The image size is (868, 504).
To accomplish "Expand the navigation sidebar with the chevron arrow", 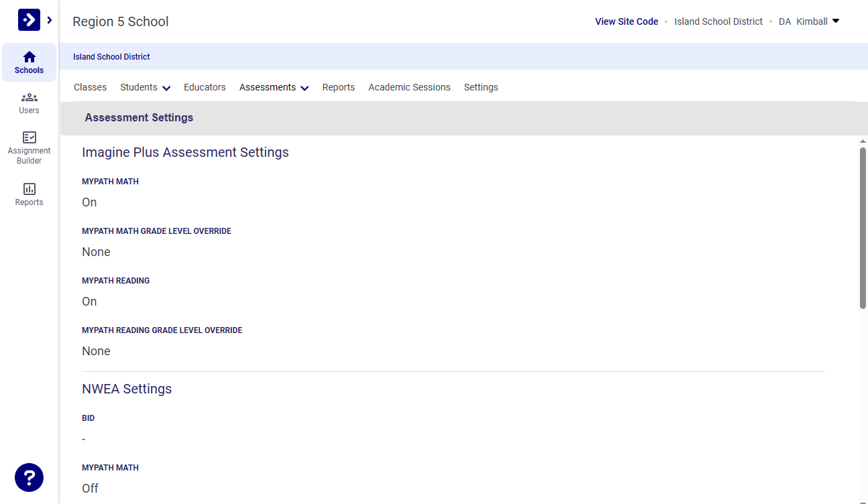I will coord(48,20).
